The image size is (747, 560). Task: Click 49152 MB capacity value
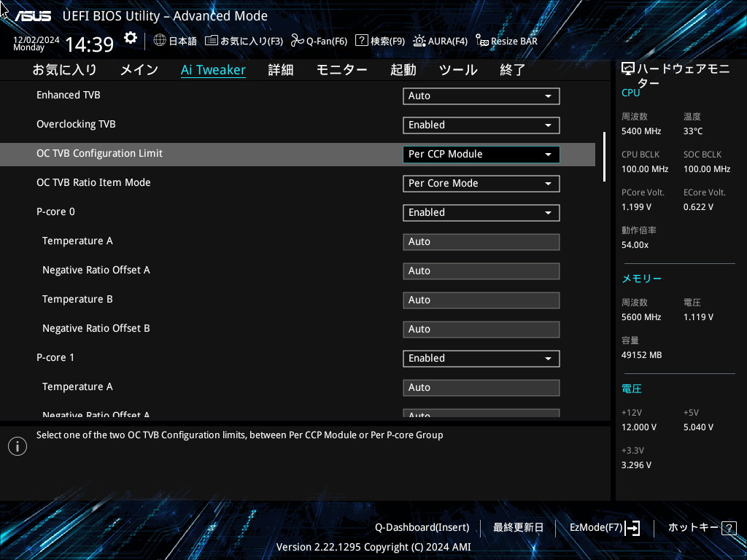point(642,355)
